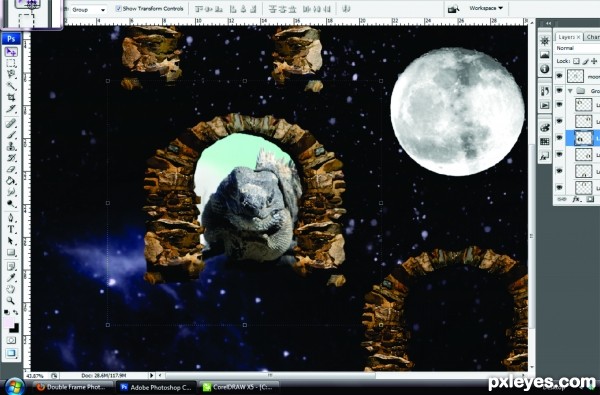Select the Zoom tool
The image size is (600, 395).
(x=11, y=301)
